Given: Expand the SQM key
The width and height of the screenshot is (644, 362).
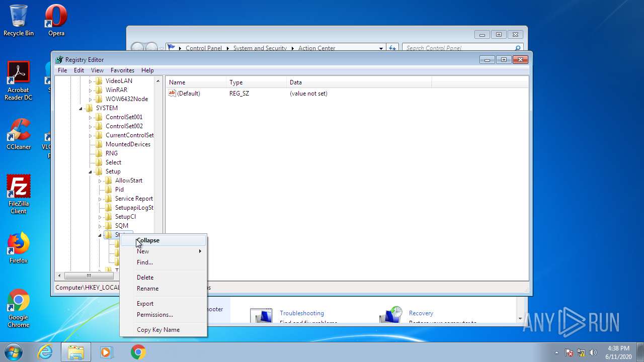Looking at the screenshot, I should point(100,226).
